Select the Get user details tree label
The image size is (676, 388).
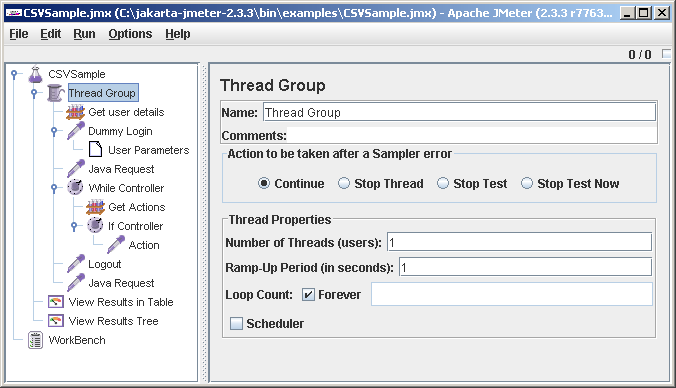(x=126, y=112)
